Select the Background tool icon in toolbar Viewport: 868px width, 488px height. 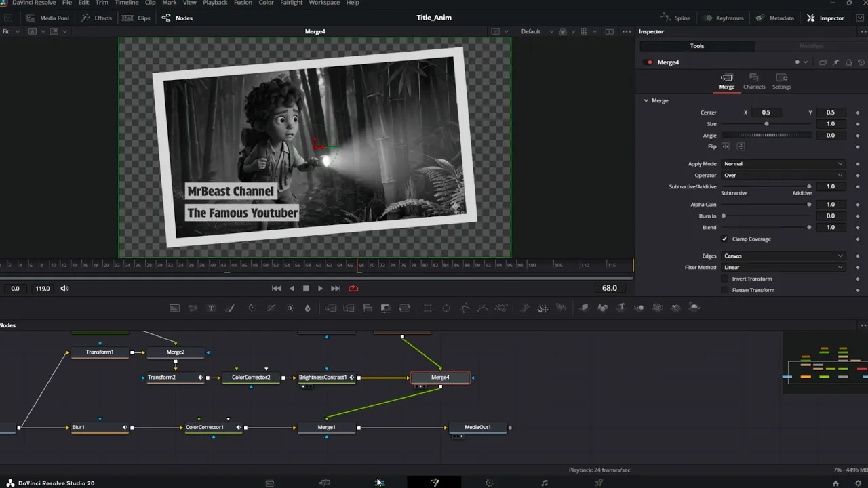[x=174, y=308]
